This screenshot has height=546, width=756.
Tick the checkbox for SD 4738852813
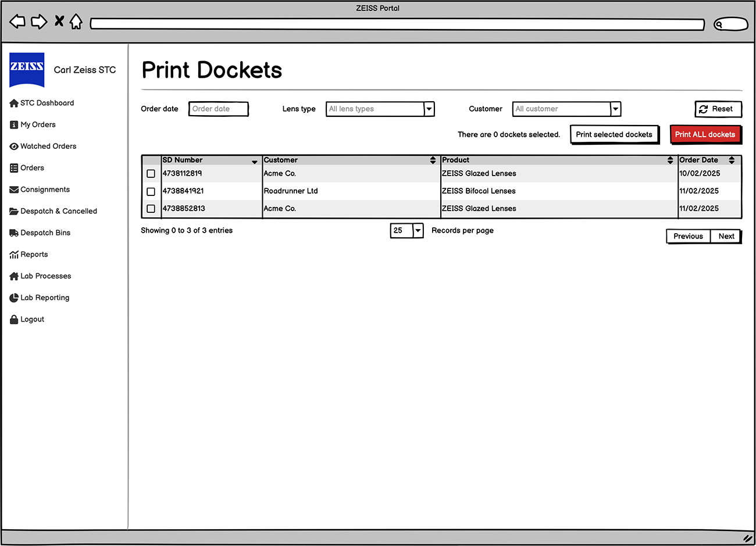151,209
